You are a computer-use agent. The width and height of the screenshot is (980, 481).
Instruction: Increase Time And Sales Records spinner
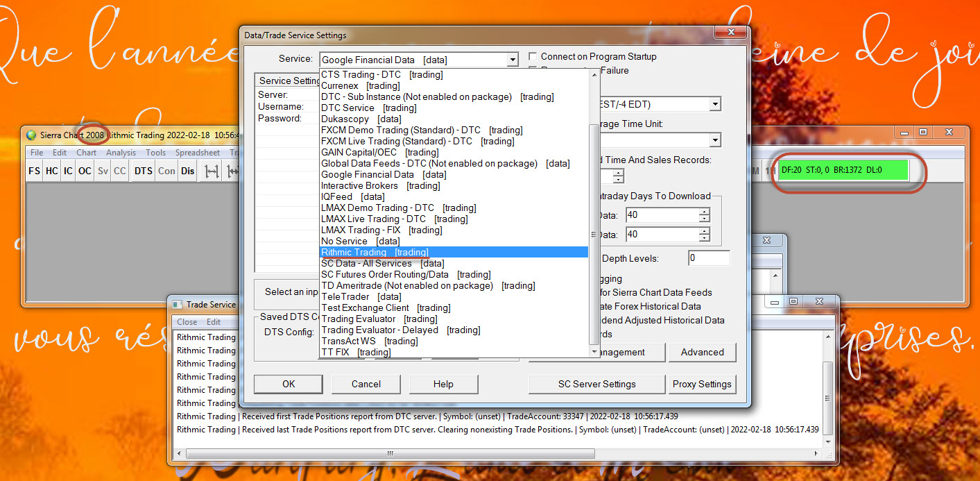coord(618,172)
